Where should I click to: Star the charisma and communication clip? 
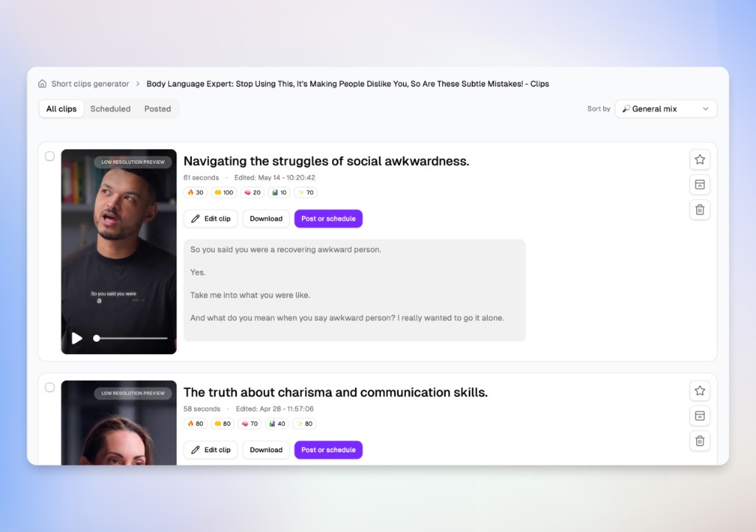700,391
